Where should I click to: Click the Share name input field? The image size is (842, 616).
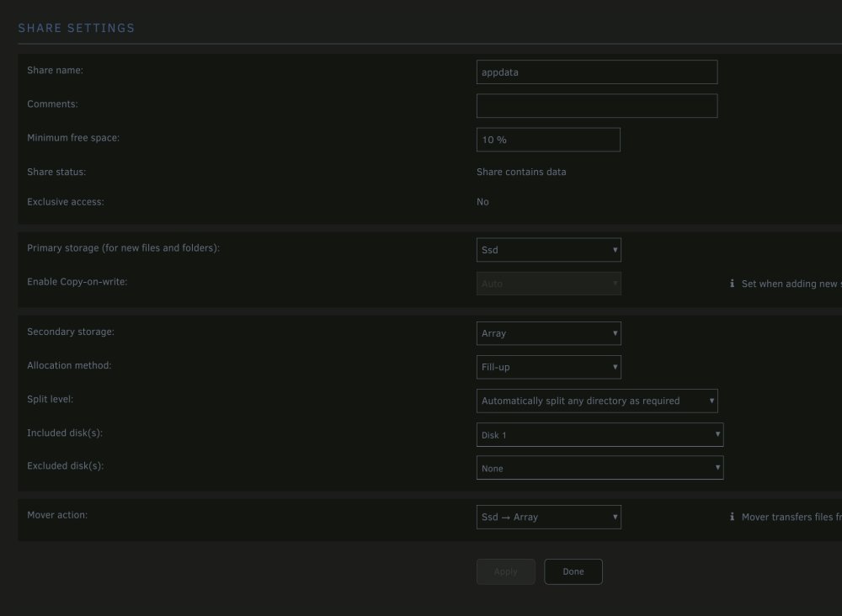[597, 72]
